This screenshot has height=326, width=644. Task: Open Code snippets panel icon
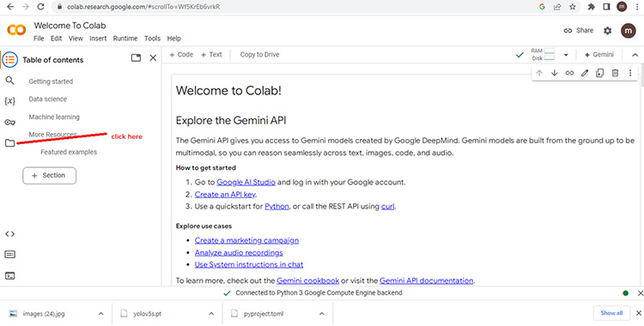pos(9,234)
